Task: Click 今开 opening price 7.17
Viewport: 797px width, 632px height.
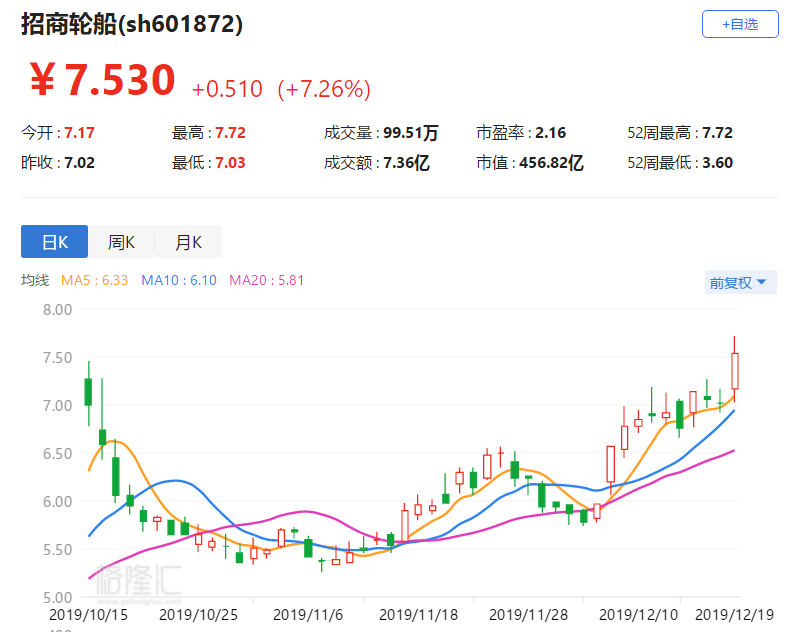Action: click(x=79, y=133)
